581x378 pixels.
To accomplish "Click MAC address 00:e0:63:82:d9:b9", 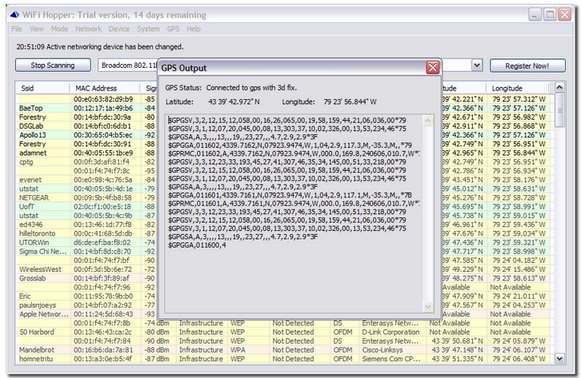I will click(103, 99).
